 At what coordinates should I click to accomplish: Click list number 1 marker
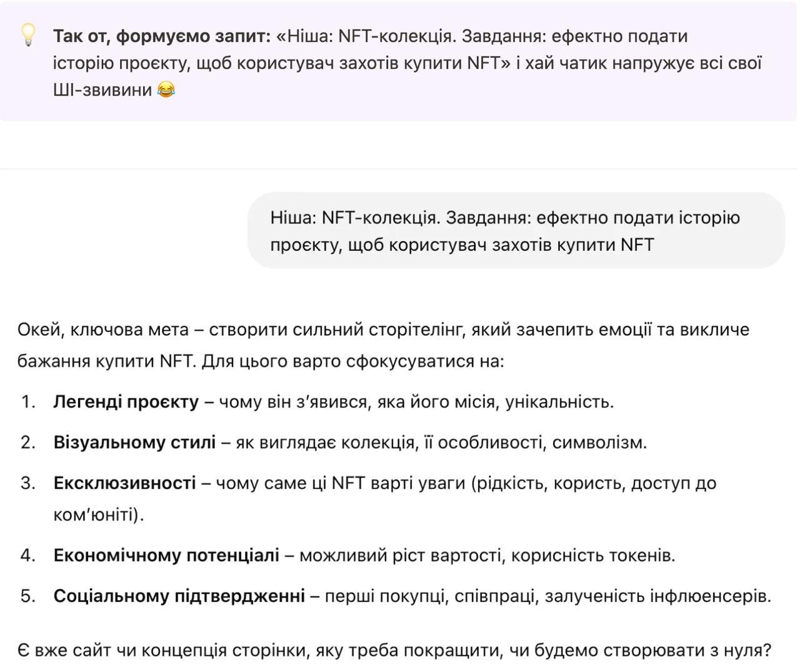[x=27, y=401]
